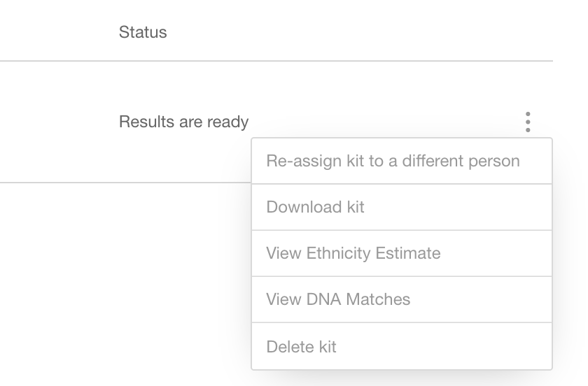Close the kit menu via vertical ellipsis
588x386 pixels.
pyautogui.click(x=528, y=122)
